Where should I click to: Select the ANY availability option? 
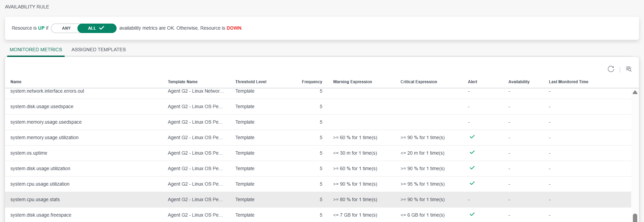coord(66,28)
